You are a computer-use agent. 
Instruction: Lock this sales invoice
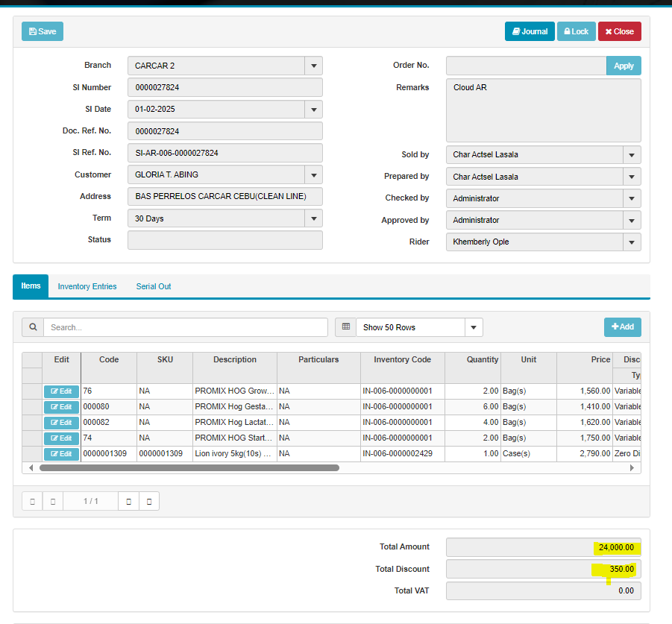(576, 31)
